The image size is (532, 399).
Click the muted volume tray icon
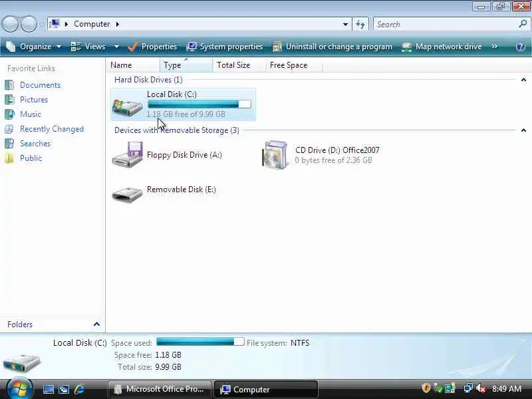tap(480, 388)
